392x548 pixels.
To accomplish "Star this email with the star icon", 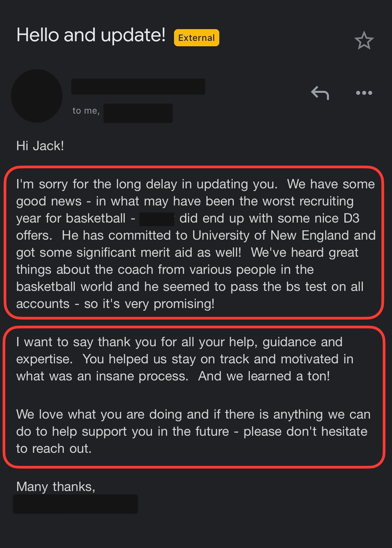I will click(x=364, y=41).
